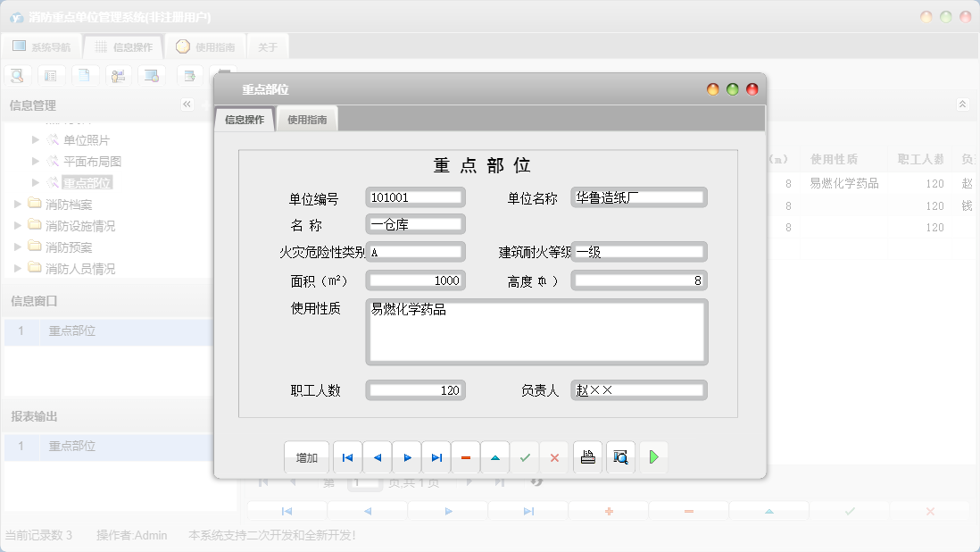Jump to first record using navigation icon

(x=347, y=456)
